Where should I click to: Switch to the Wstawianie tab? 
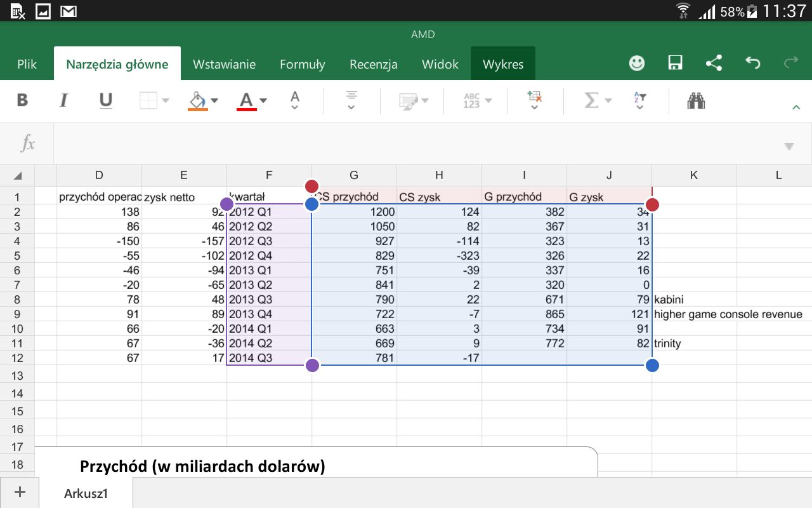point(224,64)
